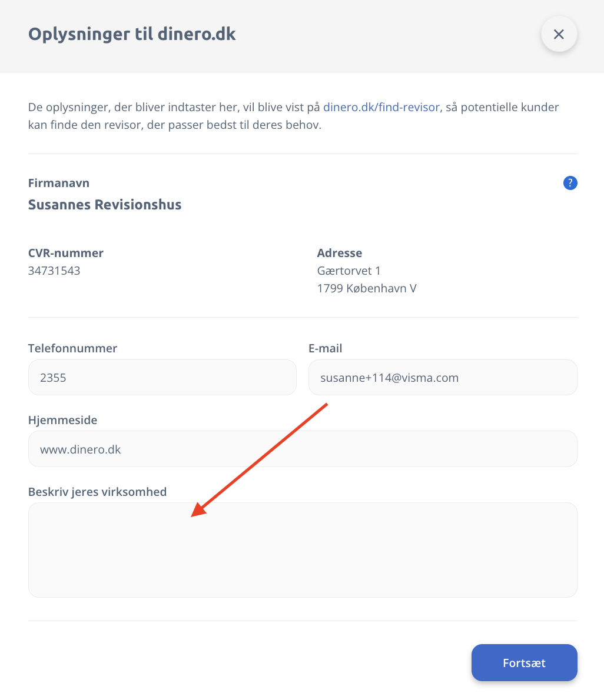This screenshot has height=700, width=604.
Task: Click the E-mail field label
Action: 325,348
